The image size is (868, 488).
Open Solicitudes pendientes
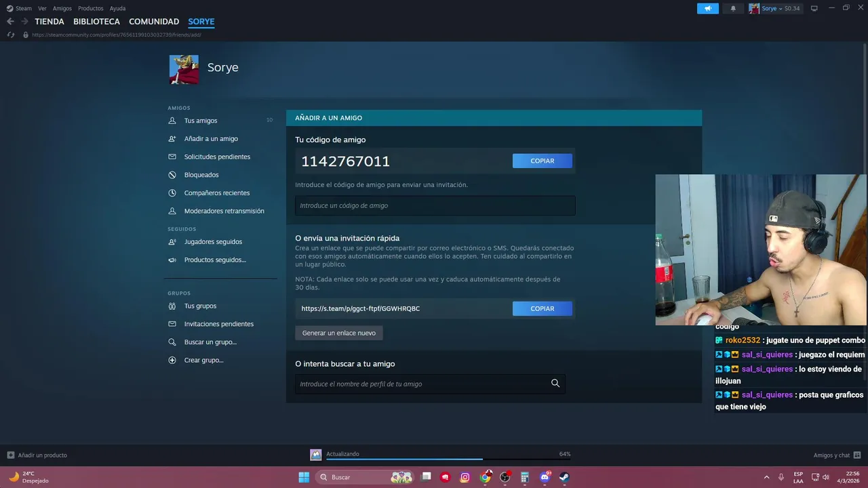coord(217,157)
